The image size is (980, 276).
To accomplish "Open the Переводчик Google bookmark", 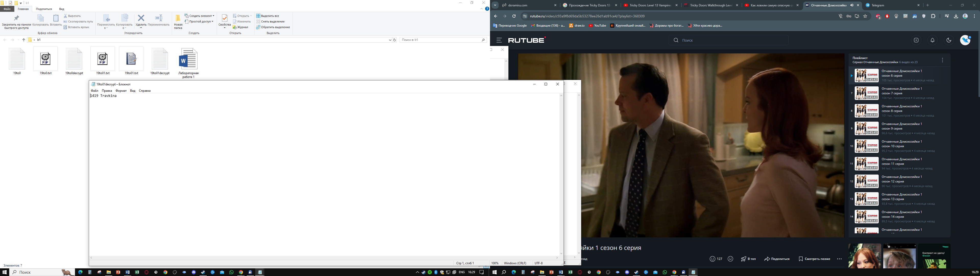I will 510,26.
